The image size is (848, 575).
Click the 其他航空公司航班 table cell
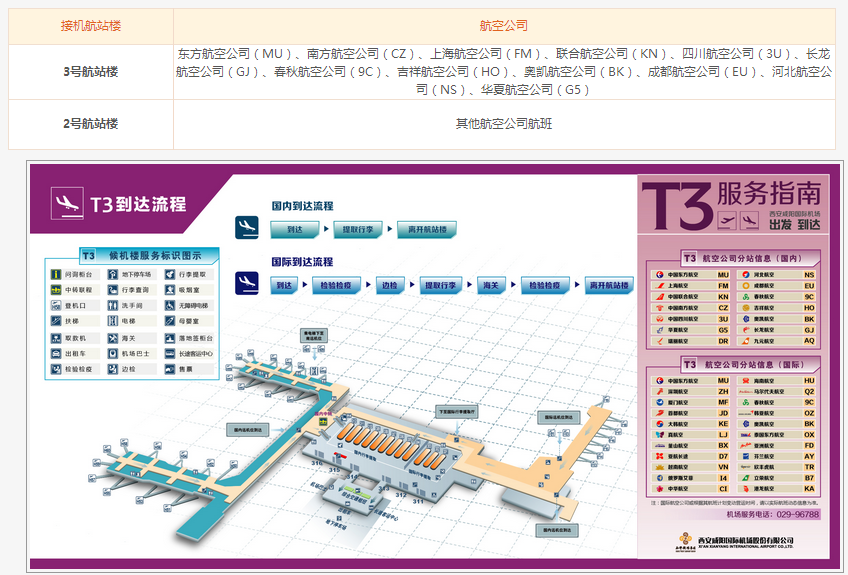(x=504, y=124)
